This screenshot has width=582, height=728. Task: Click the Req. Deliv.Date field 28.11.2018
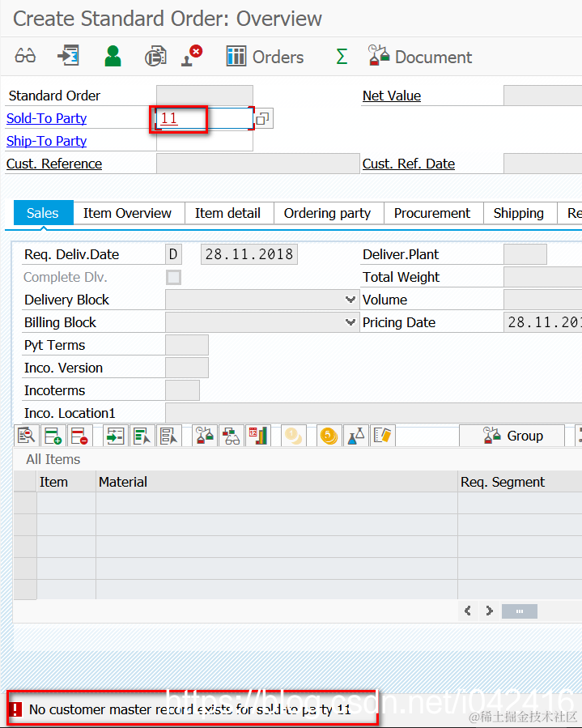click(x=249, y=254)
